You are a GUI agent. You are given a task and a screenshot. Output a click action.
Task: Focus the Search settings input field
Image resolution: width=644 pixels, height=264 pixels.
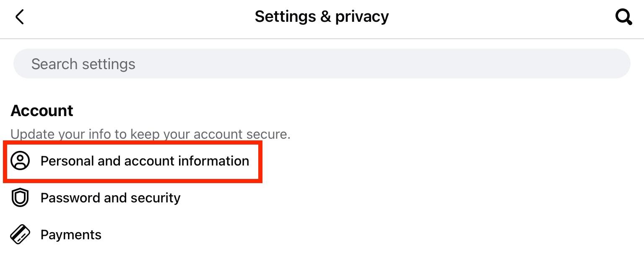click(x=322, y=64)
